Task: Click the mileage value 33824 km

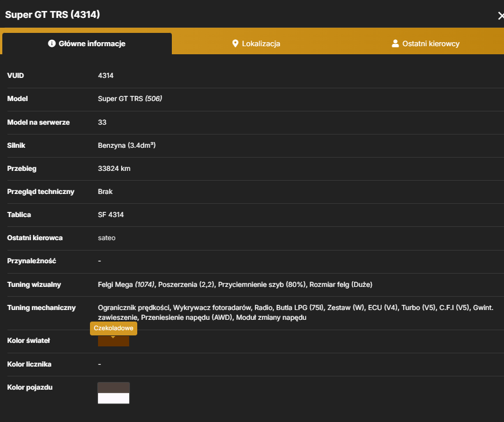Action: pyautogui.click(x=114, y=169)
